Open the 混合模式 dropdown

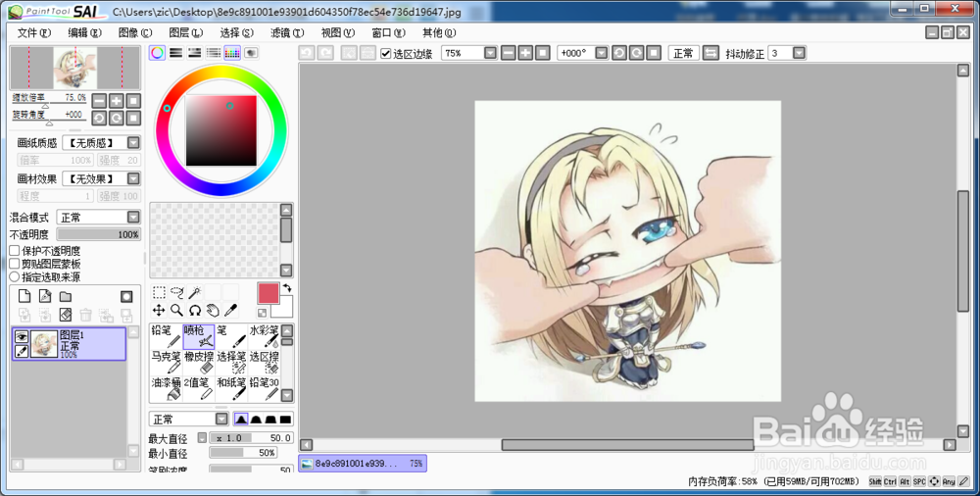(x=133, y=217)
